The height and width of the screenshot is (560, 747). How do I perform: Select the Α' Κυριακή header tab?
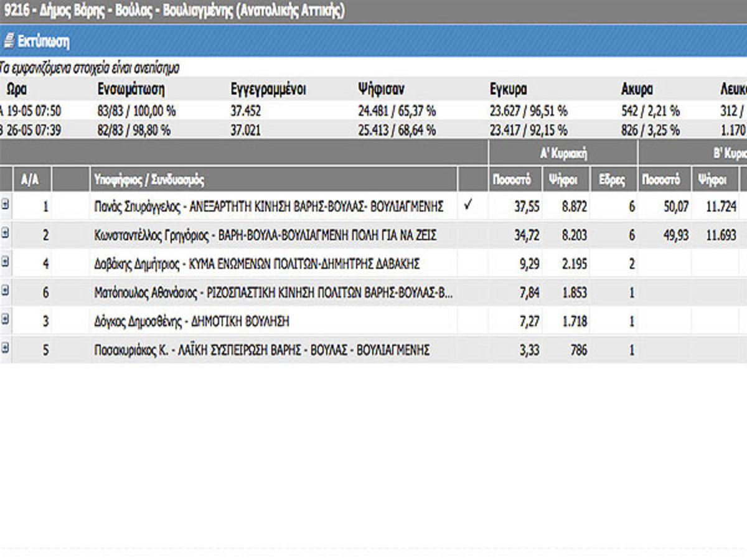pyautogui.click(x=563, y=153)
